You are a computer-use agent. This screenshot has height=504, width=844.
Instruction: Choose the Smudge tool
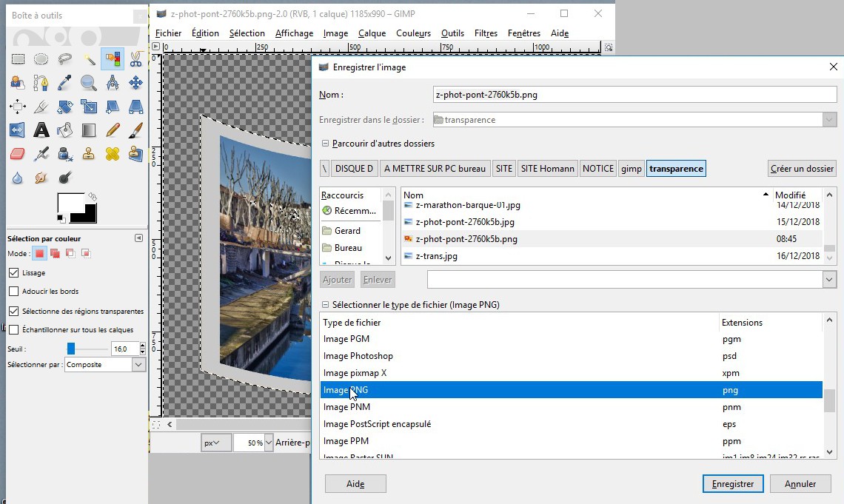tap(41, 178)
